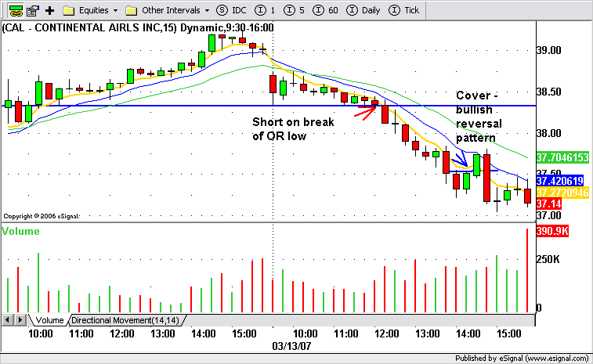
Task: Click the green Volume panel label
Action: coord(20,232)
